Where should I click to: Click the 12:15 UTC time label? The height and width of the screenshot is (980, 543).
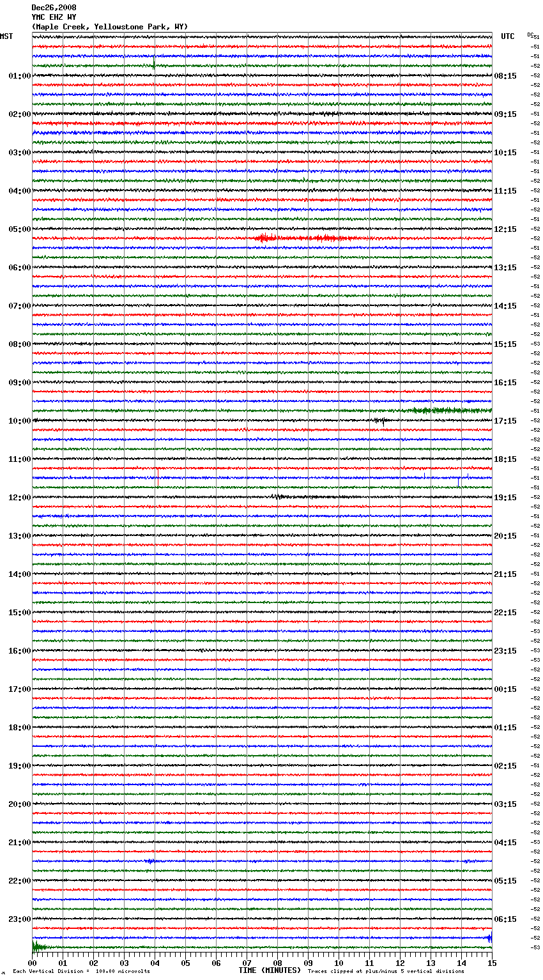tap(505, 229)
